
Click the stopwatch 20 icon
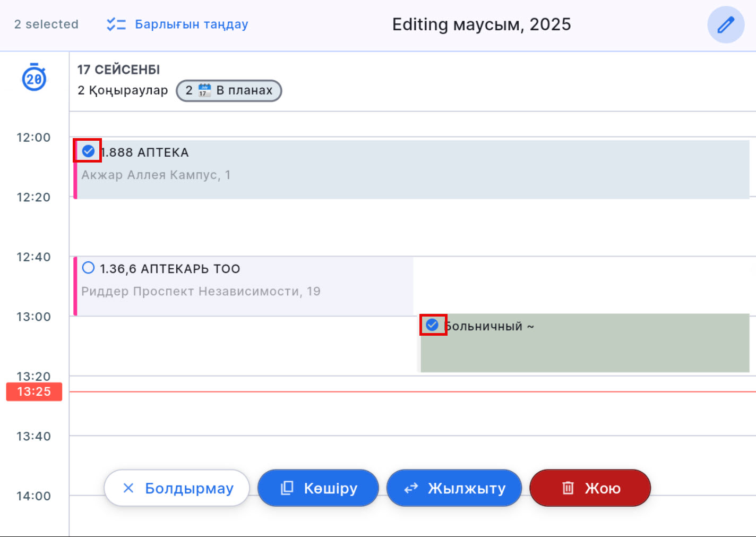[34, 78]
